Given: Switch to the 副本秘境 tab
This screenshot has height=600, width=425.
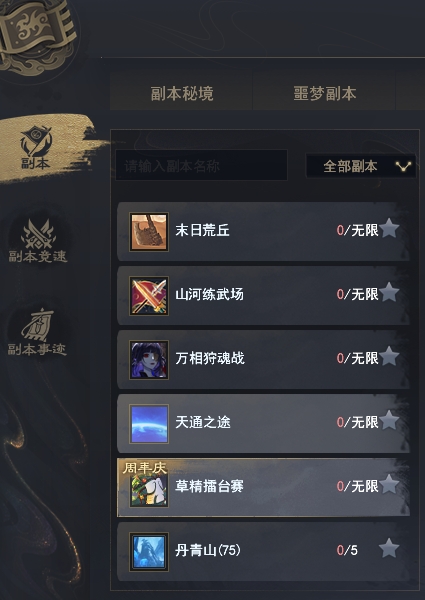Looking at the screenshot, I should pyautogui.click(x=182, y=93).
